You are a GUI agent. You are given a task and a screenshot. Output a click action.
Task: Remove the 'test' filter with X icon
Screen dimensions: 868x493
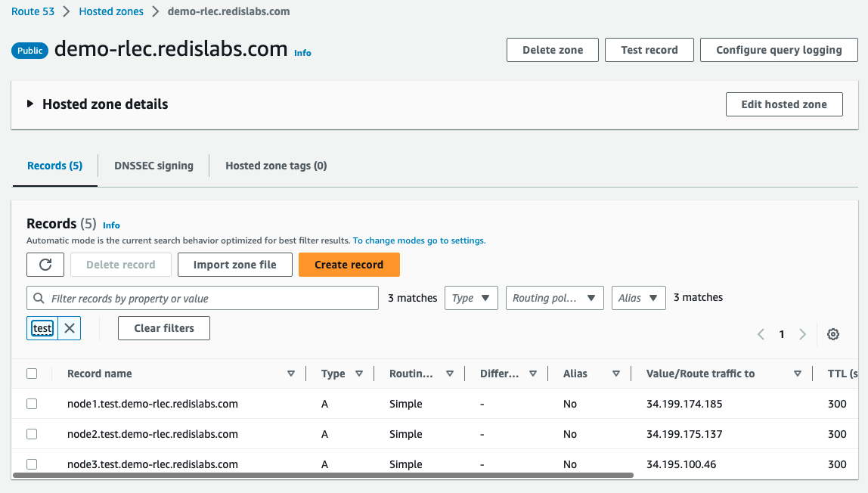(70, 328)
